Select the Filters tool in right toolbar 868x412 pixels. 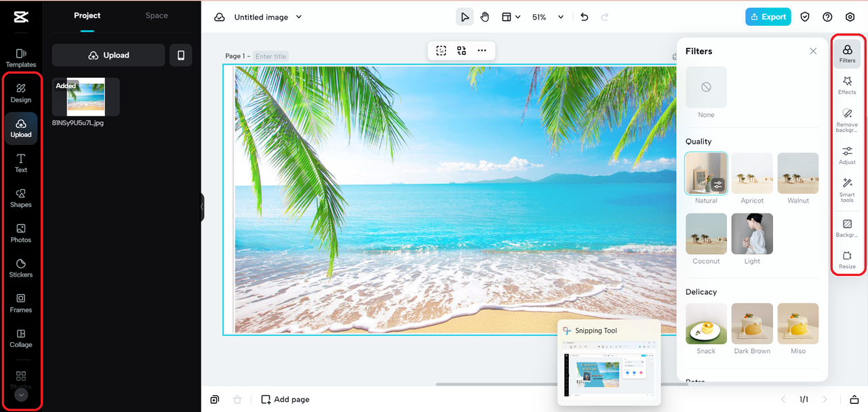click(x=847, y=53)
